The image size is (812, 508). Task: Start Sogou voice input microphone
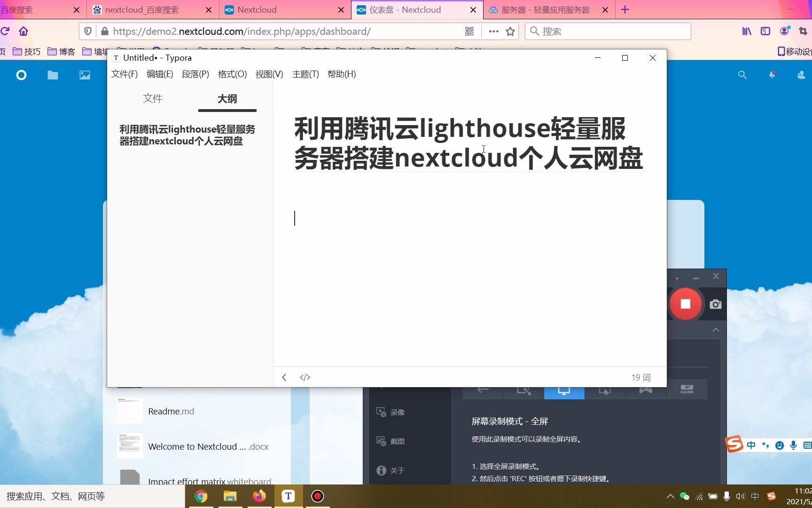[x=794, y=445]
